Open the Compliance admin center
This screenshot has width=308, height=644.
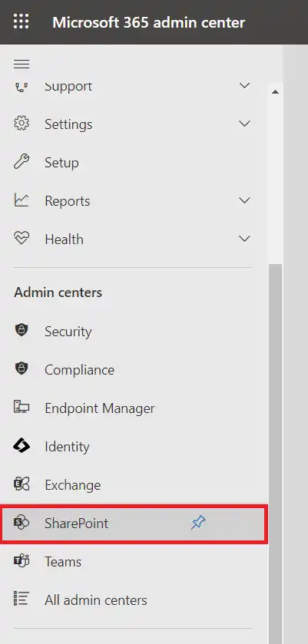pyautogui.click(x=134, y=369)
